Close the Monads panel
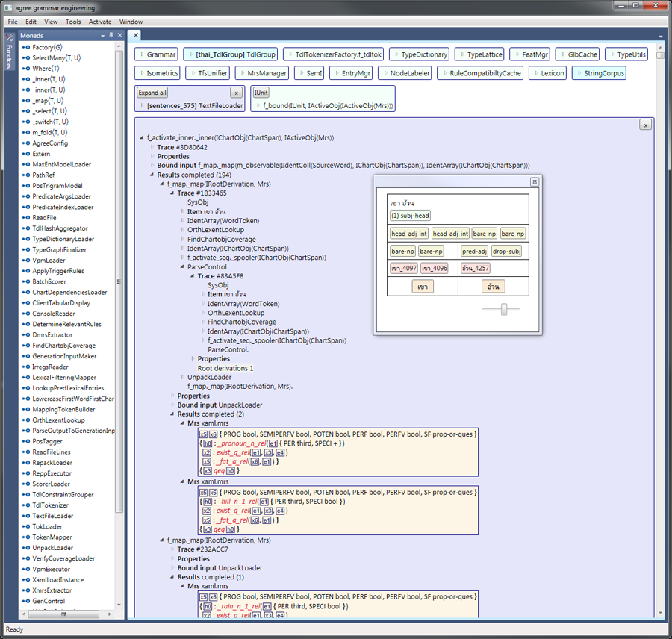The height and width of the screenshot is (639, 672). click(x=119, y=35)
